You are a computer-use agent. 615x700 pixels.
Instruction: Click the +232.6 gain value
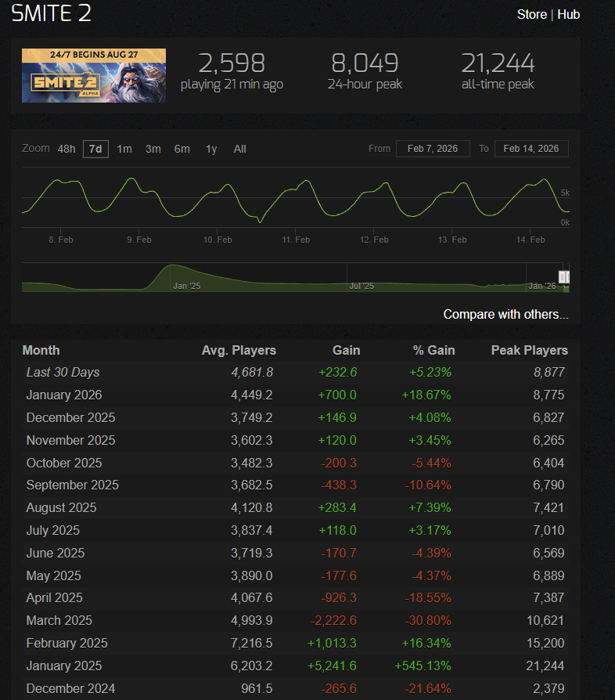pos(337,373)
